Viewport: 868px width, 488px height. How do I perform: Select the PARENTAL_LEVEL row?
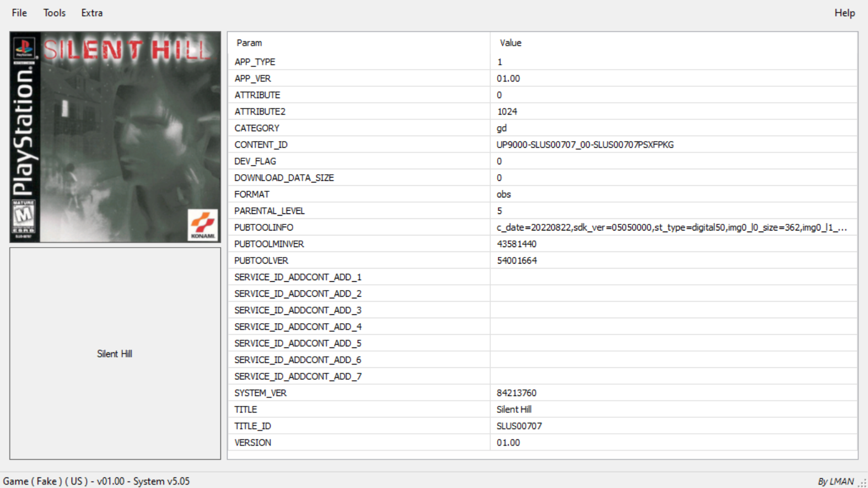coord(269,211)
